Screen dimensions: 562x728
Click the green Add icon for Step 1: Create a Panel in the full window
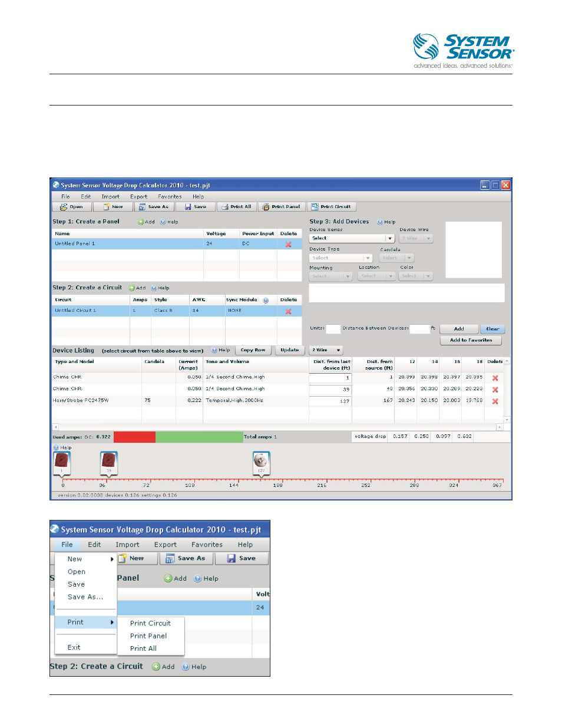141,222
